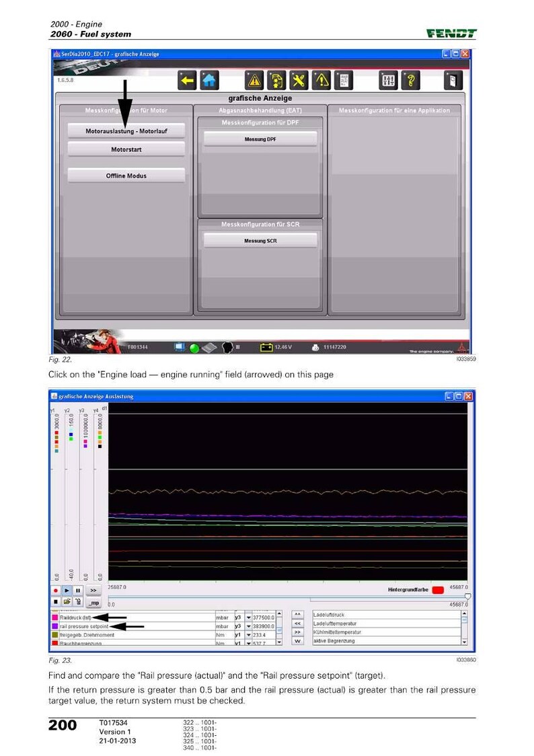Click the computer connection status icon
The width and height of the screenshot is (534, 756).
180,346
